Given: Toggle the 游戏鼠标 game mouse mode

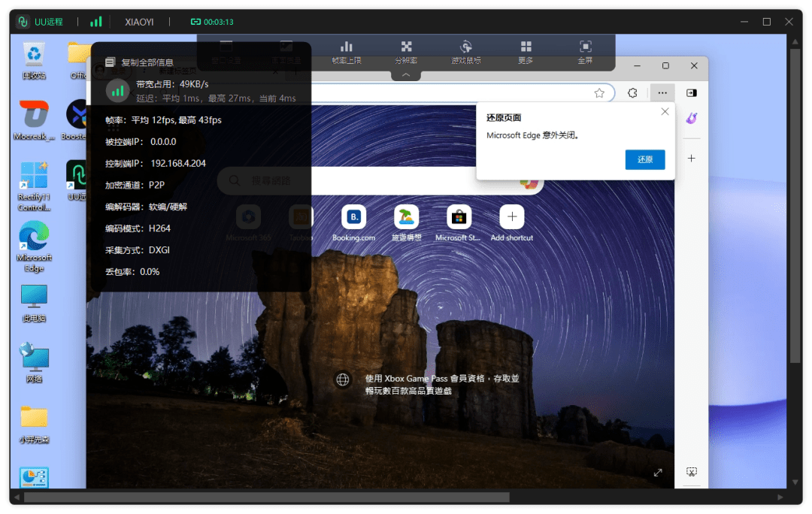Looking at the screenshot, I should 465,53.
